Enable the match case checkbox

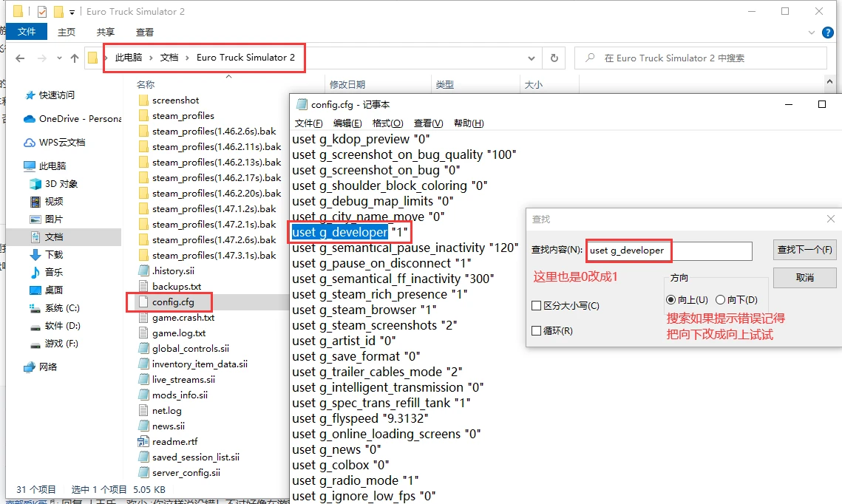(536, 306)
